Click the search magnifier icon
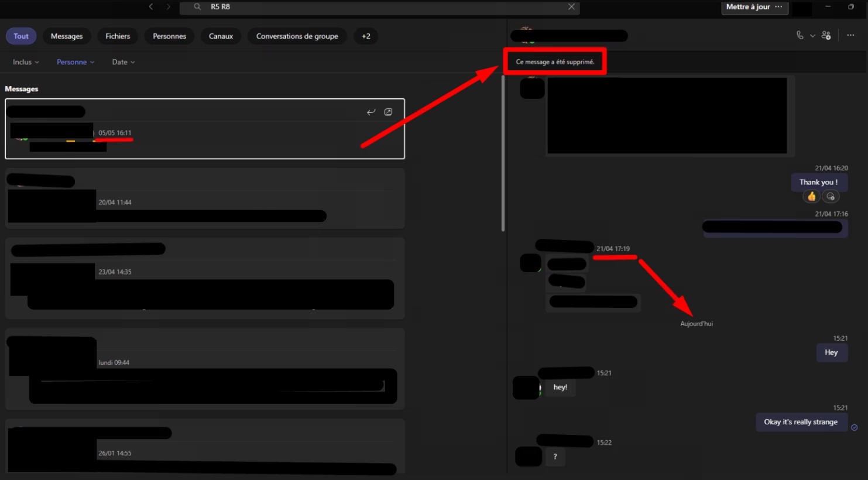Screen dimensions: 868x480 pyautogui.click(x=197, y=6)
